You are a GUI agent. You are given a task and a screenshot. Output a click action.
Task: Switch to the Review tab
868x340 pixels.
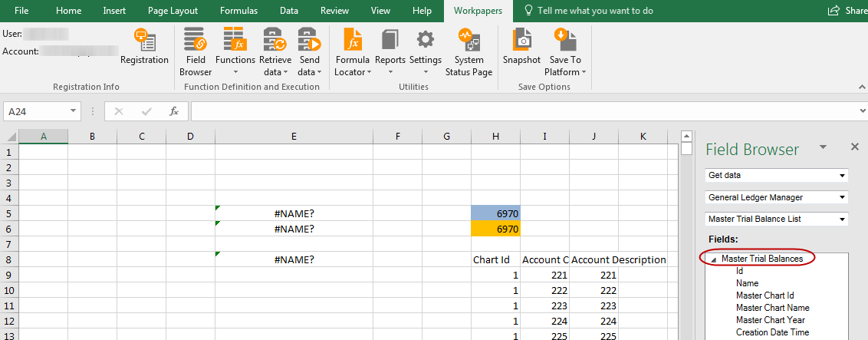tap(335, 11)
